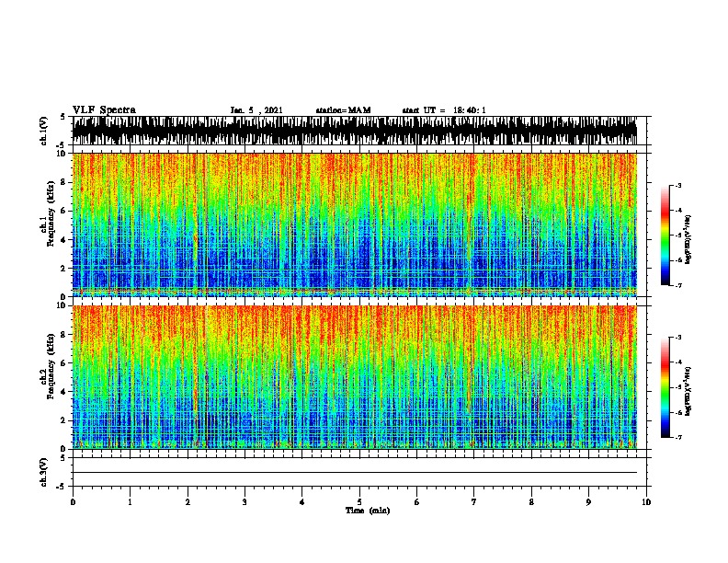Select the date label "Jan. 5, 2021"
The width and height of the screenshot is (728, 563).
click(256, 110)
